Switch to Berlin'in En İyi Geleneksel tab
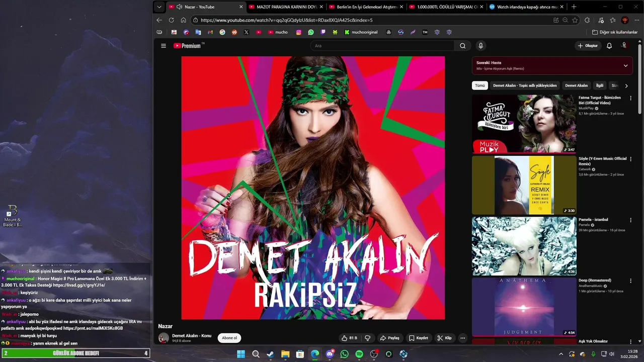 [x=366, y=7]
